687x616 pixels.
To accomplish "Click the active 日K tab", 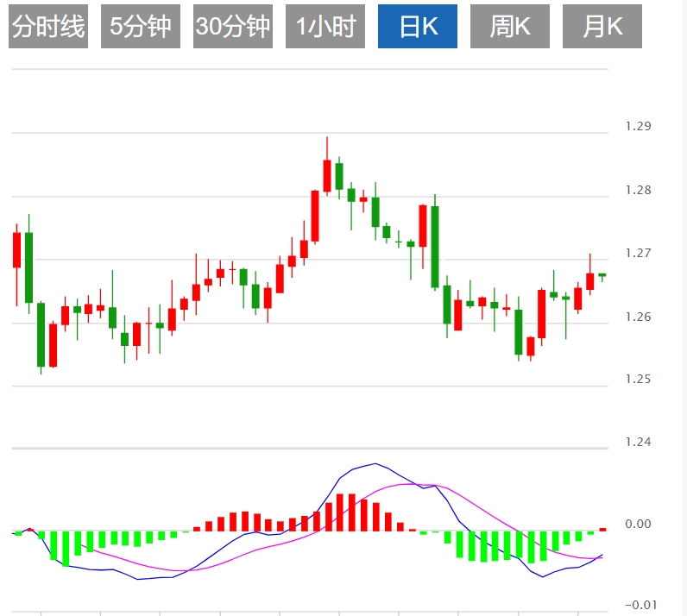I will [418, 28].
